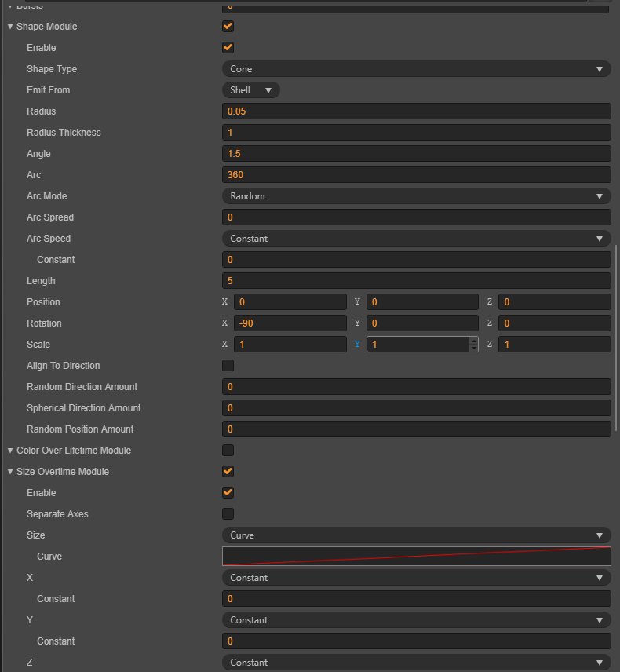Collapse the Shape Module section

click(10, 27)
